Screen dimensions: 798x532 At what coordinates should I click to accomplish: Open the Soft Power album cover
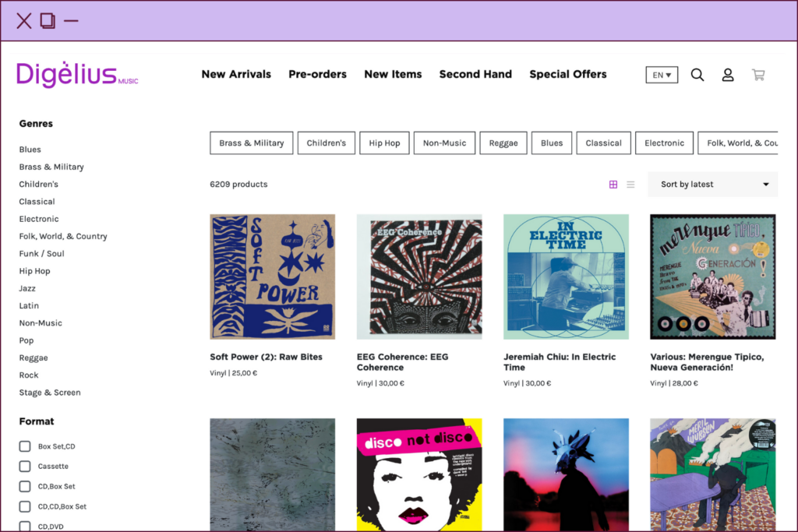[x=272, y=277]
